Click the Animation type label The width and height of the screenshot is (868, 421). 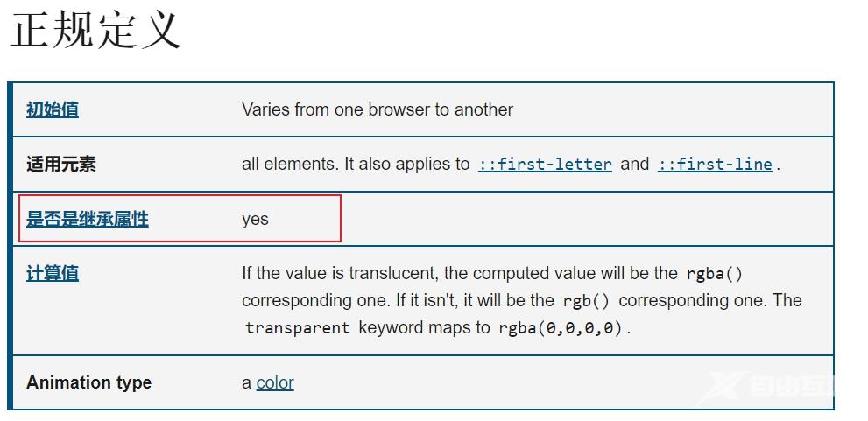pyautogui.click(x=88, y=382)
